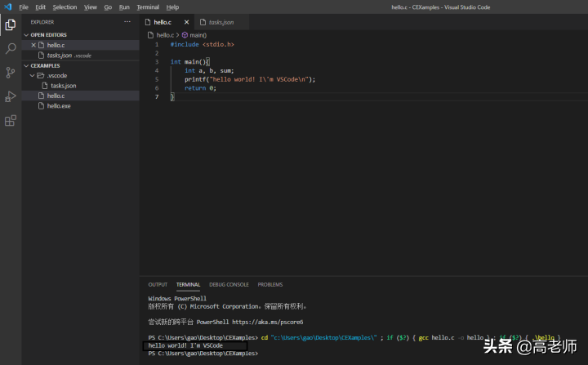588x365 pixels.
Task: Collapse the OPEN EDITORS section
Action: point(26,35)
